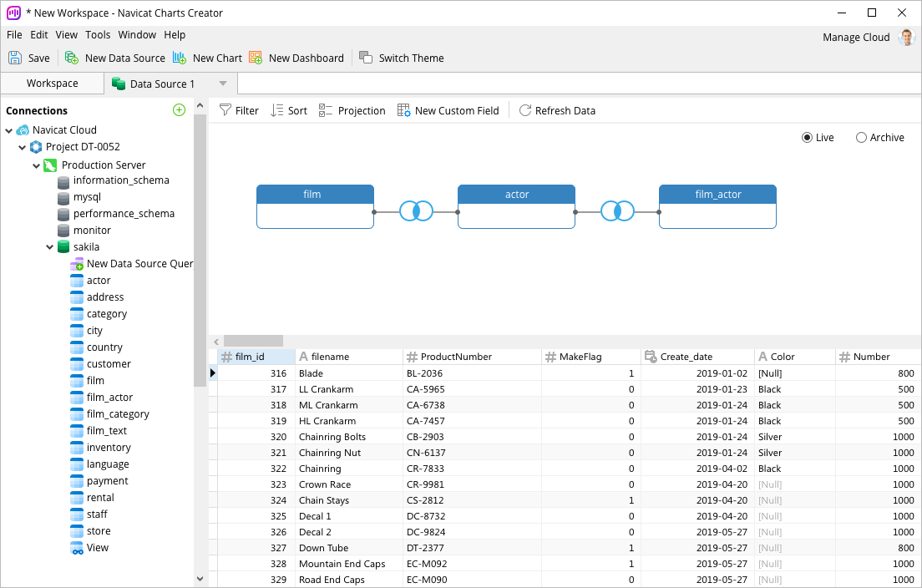Click the actor table icon in tree
The image size is (922, 588).
tap(77, 281)
